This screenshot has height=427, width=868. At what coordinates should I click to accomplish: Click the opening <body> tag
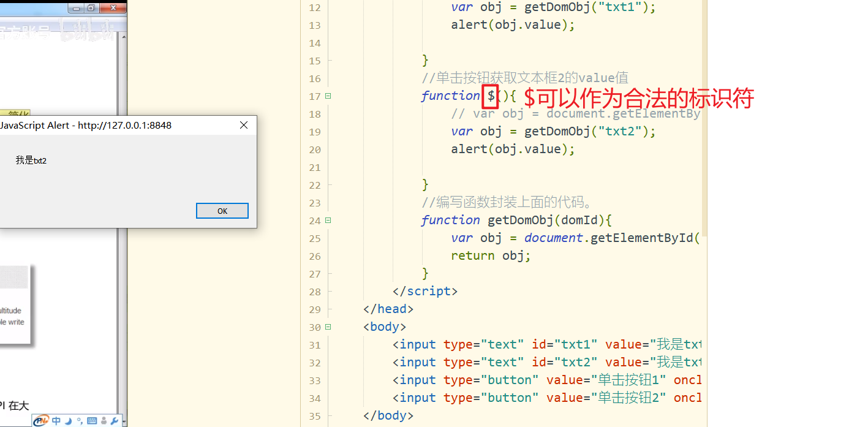click(x=385, y=327)
